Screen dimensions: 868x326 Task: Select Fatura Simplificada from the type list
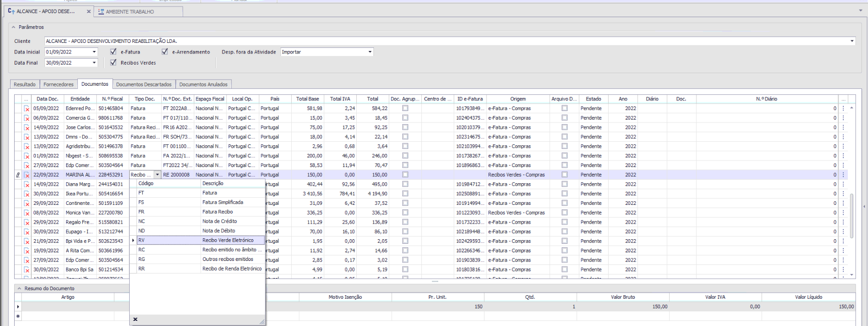point(223,202)
